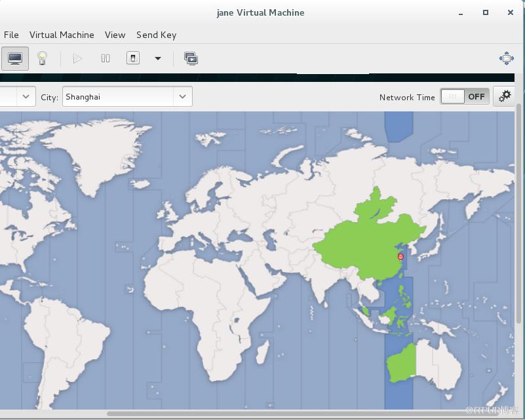Pause the virtual machine
This screenshot has width=525, height=420.
click(x=106, y=58)
